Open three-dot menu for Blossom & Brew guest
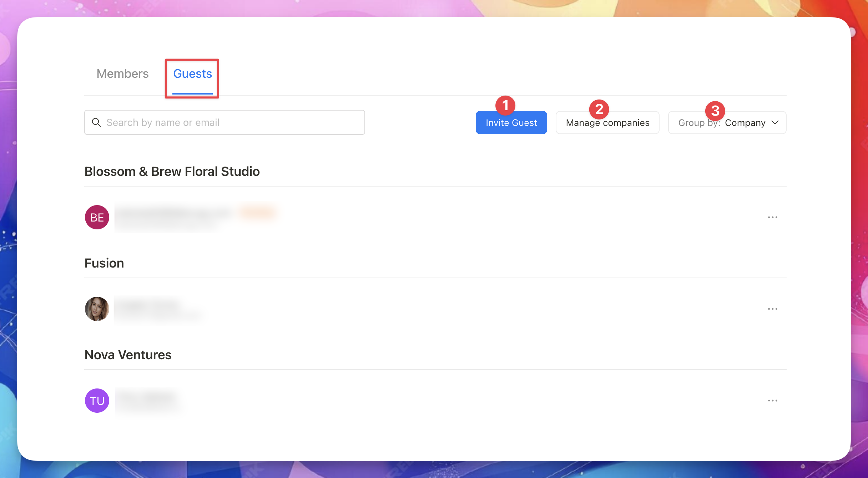868x478 pixels. (x=772, y=217)
